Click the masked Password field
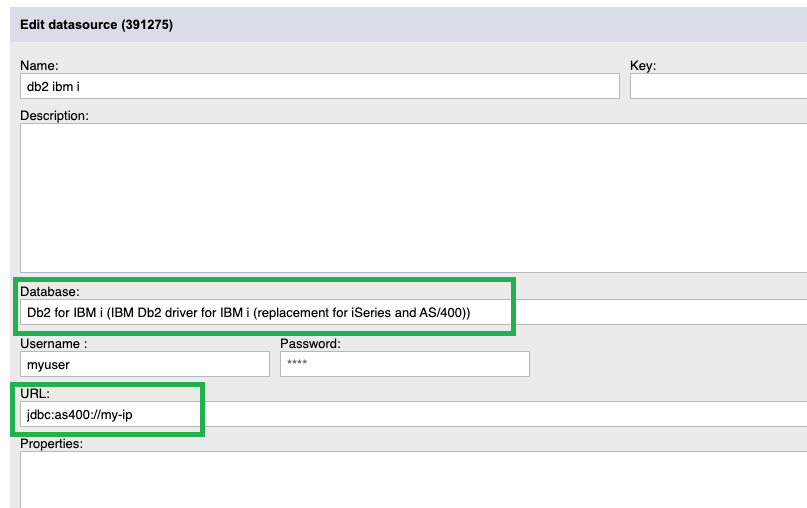 [405, 364]
